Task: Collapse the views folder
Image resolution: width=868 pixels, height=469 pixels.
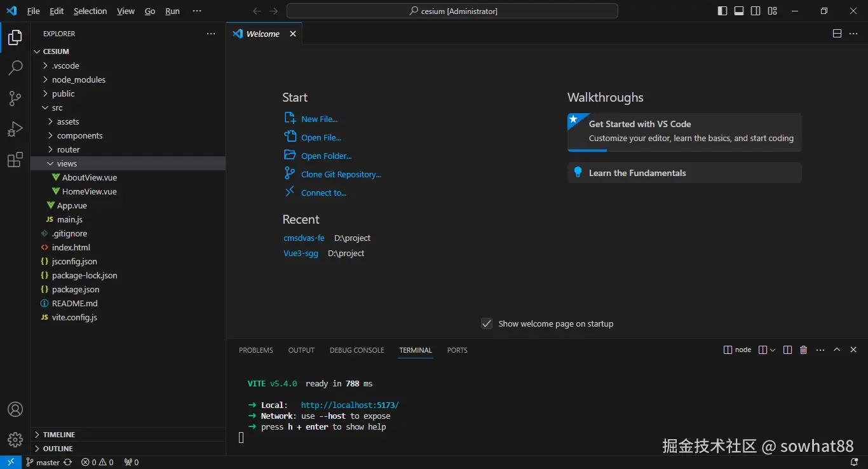Action: click(67, 163)
